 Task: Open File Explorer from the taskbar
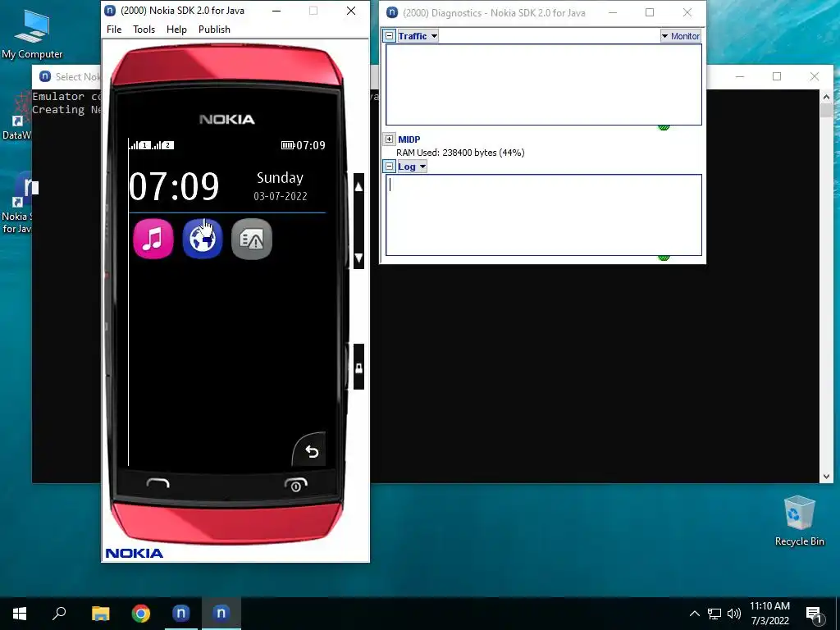[x=100, y=614]
